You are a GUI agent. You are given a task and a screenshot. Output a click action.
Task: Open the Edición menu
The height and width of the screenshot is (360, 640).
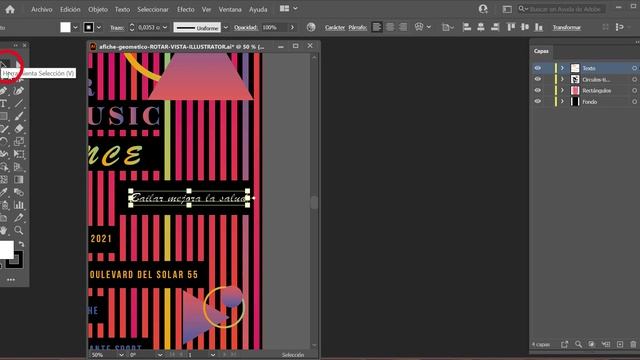(70, 9)
